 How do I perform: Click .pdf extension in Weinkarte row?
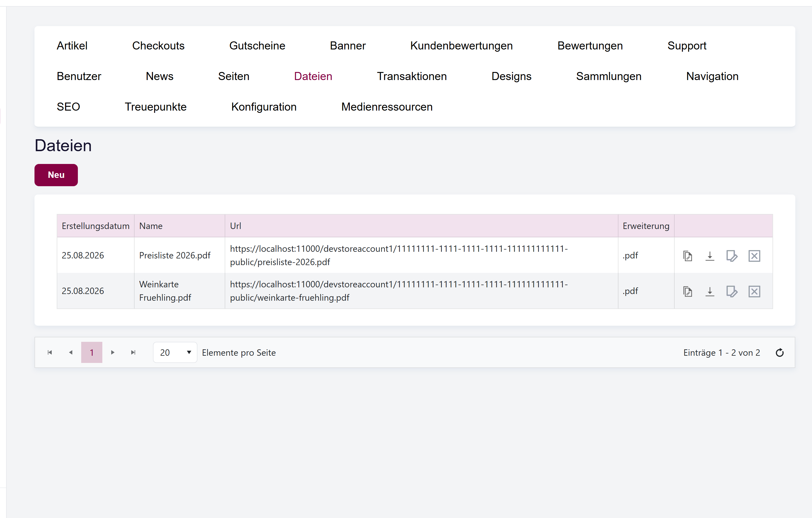(x=630, y=291)
